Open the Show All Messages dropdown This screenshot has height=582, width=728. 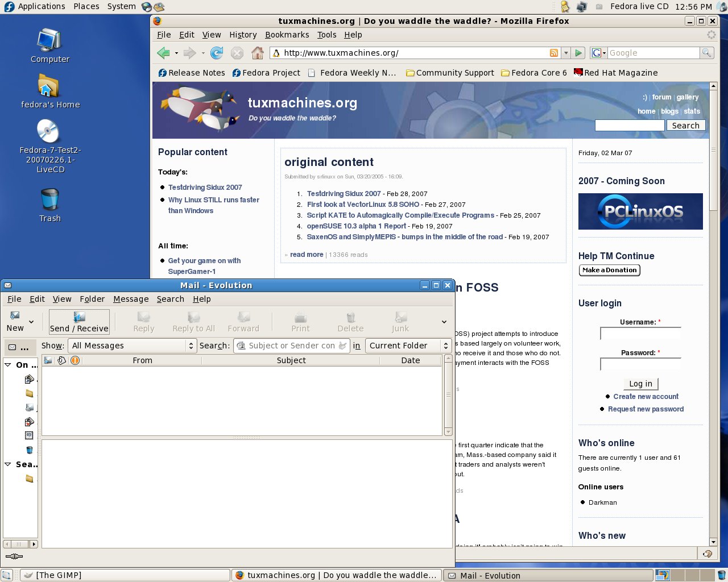[x=132, y=346]
